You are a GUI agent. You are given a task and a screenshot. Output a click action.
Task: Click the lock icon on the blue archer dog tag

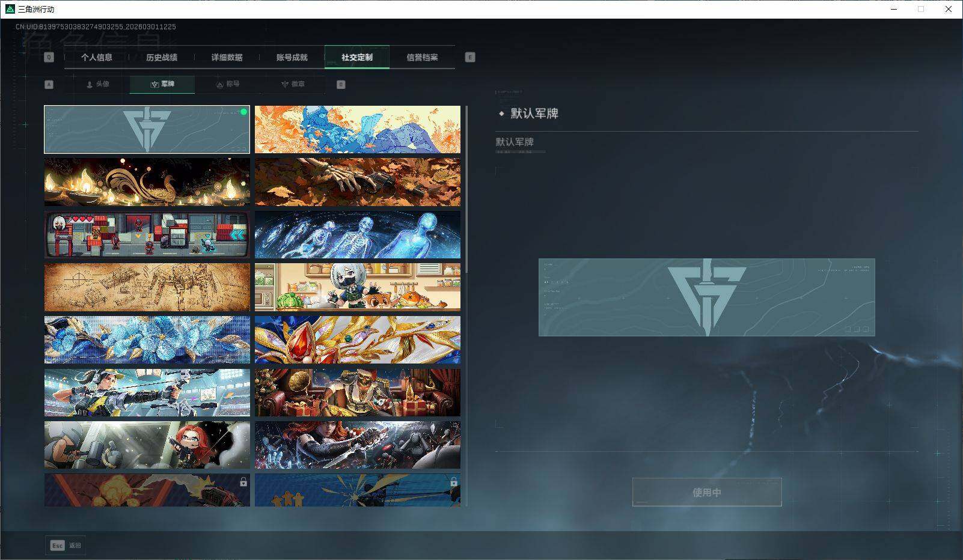tap(454, 482)
